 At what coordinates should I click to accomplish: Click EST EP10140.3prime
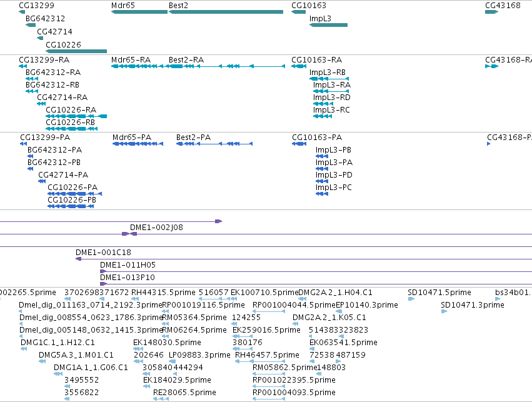click(x=339, y=311)
